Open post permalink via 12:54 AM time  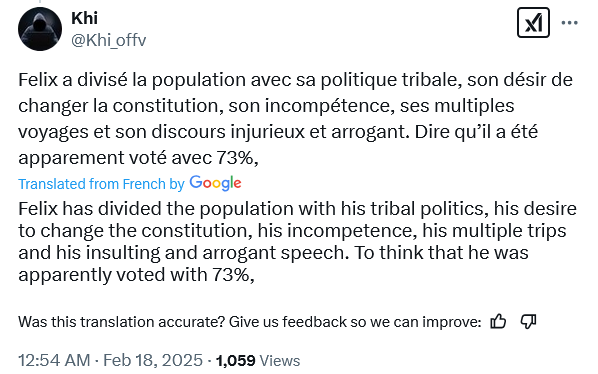pos(54,360)
